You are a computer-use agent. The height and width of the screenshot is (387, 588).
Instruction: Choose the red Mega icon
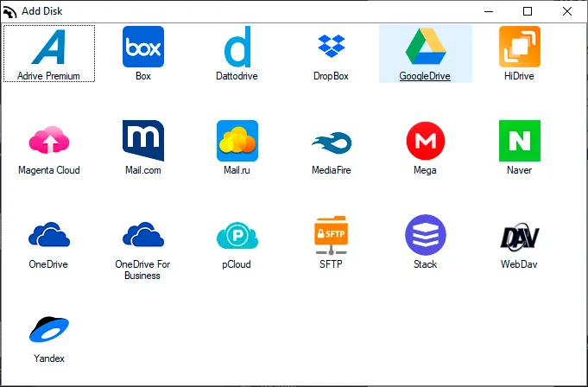click(426, 141)
